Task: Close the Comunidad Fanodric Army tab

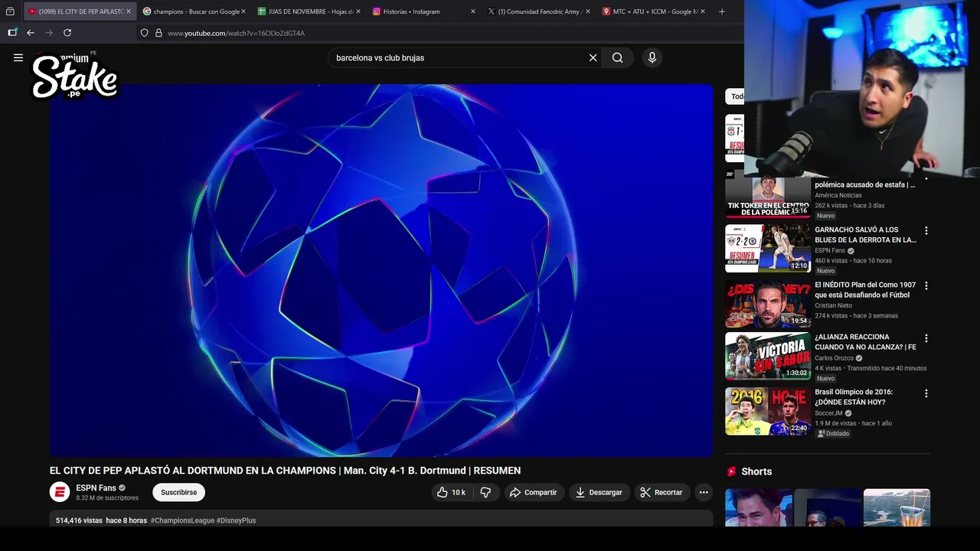Action: 588,11
